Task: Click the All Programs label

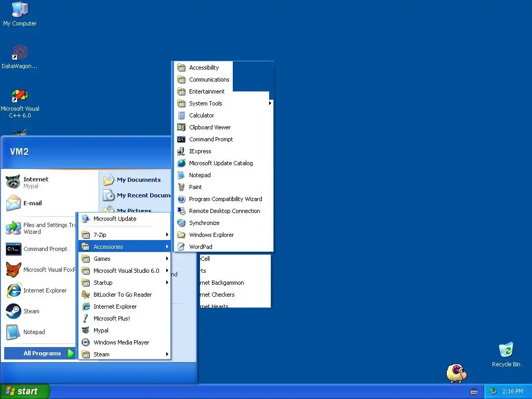Action: coord(42,353)
